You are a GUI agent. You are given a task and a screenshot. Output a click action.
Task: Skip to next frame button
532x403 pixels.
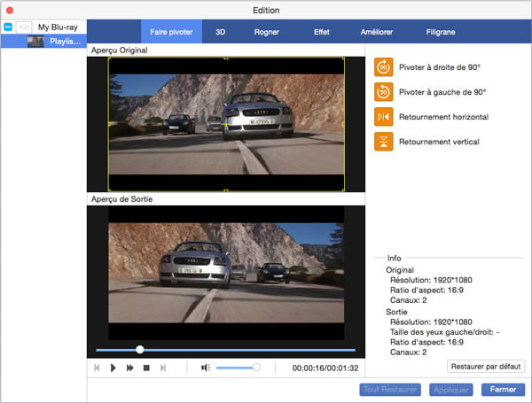point(163,368)
